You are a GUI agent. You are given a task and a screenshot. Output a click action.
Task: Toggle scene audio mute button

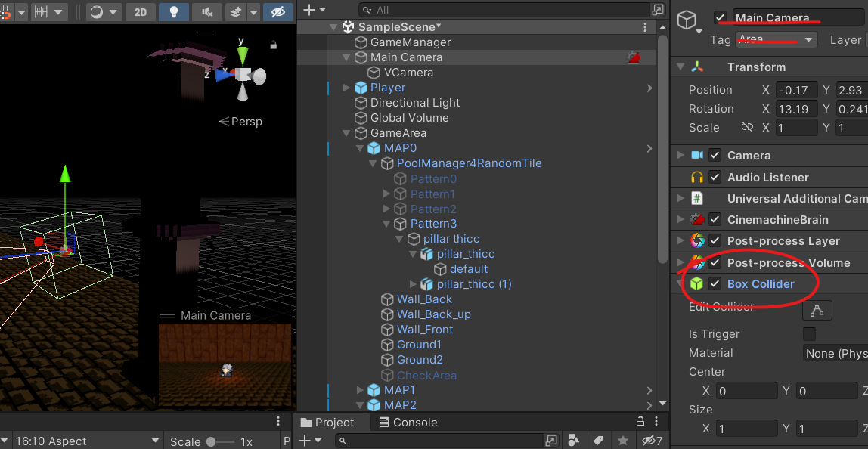click(x=206, y=12)
